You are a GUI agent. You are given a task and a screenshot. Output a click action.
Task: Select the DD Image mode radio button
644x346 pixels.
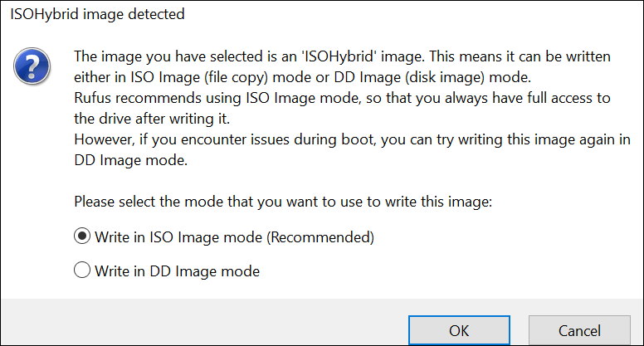click(82, 270)
